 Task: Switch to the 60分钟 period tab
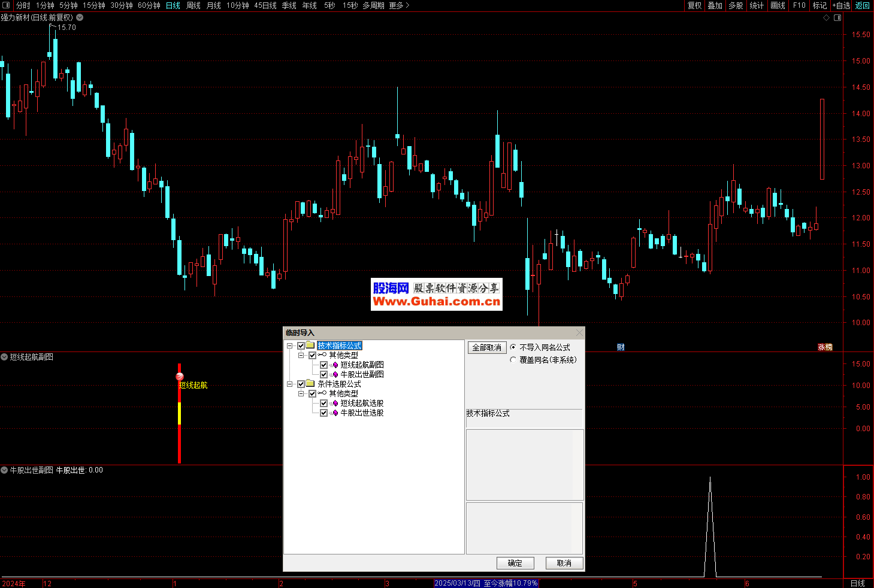149,5
